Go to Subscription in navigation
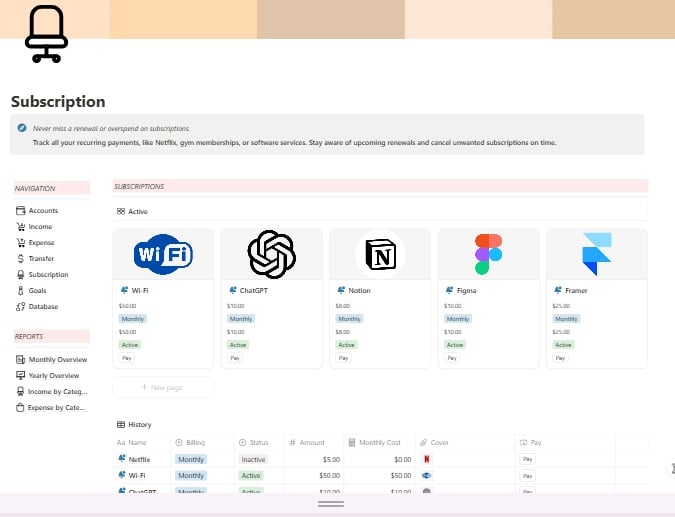 point(48,274)
